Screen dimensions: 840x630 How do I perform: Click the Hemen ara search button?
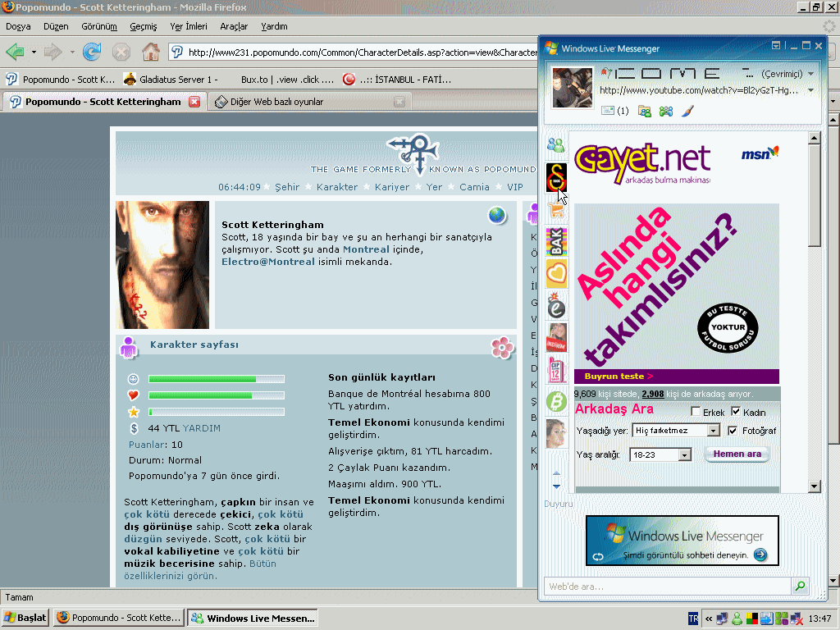(x=737, y=454)
